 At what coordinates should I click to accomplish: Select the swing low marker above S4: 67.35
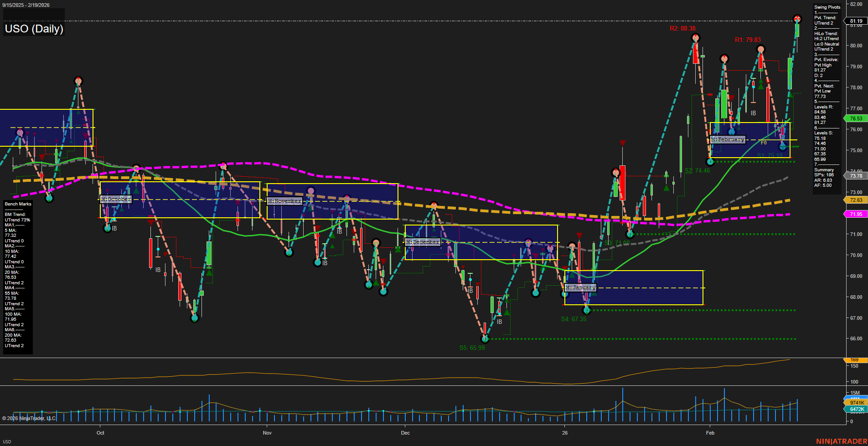pos(587,310)
